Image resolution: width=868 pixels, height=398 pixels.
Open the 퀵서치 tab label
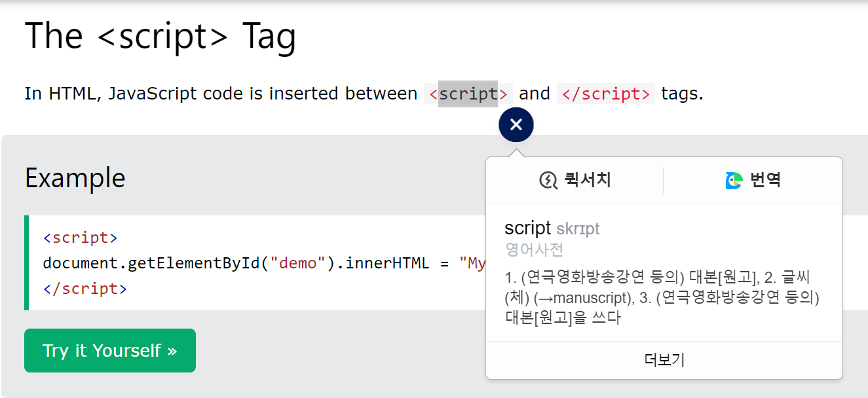pyautogui.click(x=588, y=180)
